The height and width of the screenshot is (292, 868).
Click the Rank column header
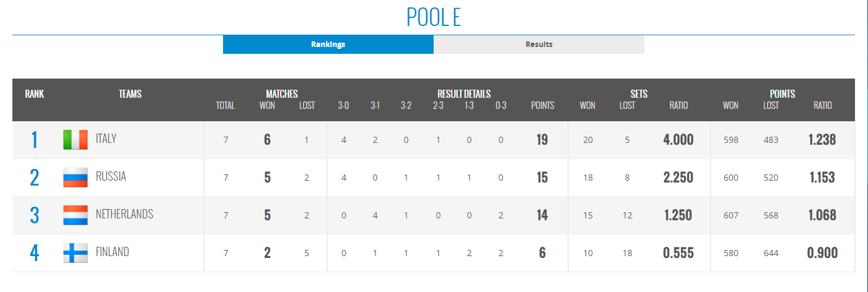(x=34, y=94)
